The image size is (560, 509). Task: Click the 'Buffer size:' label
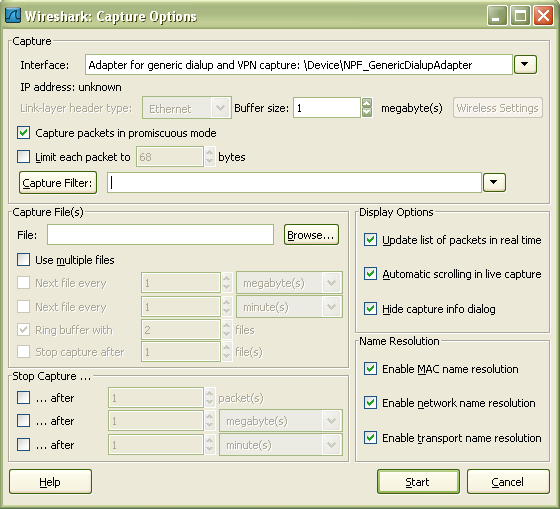click(x=261, y=108)
